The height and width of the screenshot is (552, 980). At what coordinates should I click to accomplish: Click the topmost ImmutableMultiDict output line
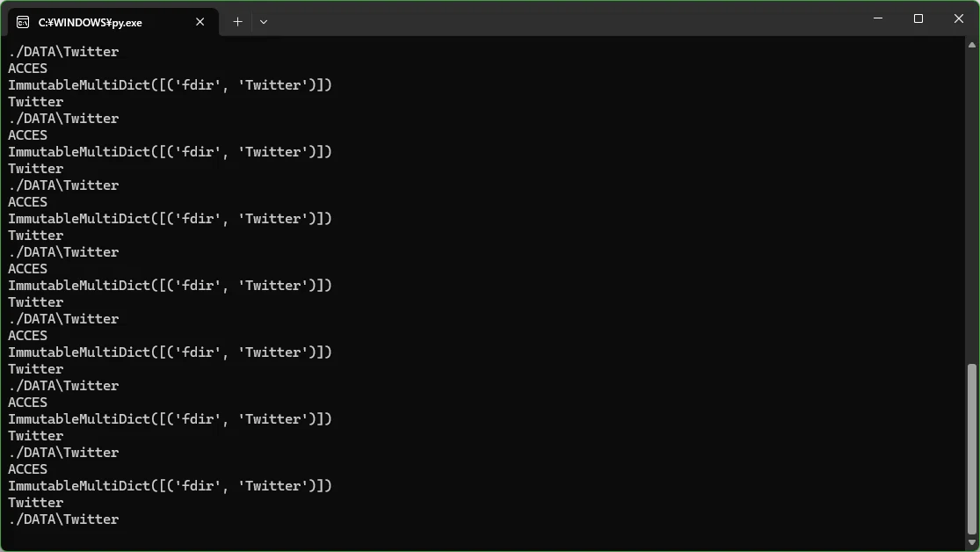[170, 85]
